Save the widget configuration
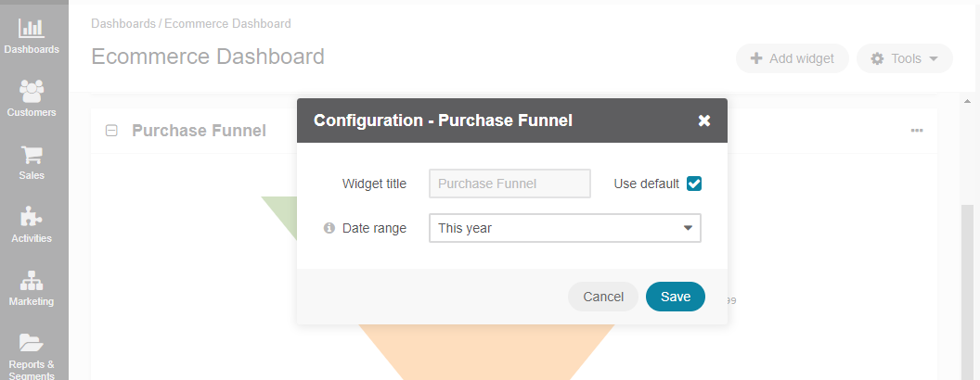The height and width of the screenshot is (380, 980). [676, 297]
